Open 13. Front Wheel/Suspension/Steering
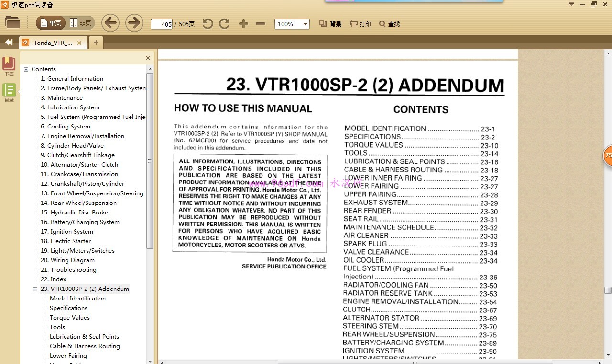Image resolution: width=612 pixels, height=364 pixels. tap(92, 193)
